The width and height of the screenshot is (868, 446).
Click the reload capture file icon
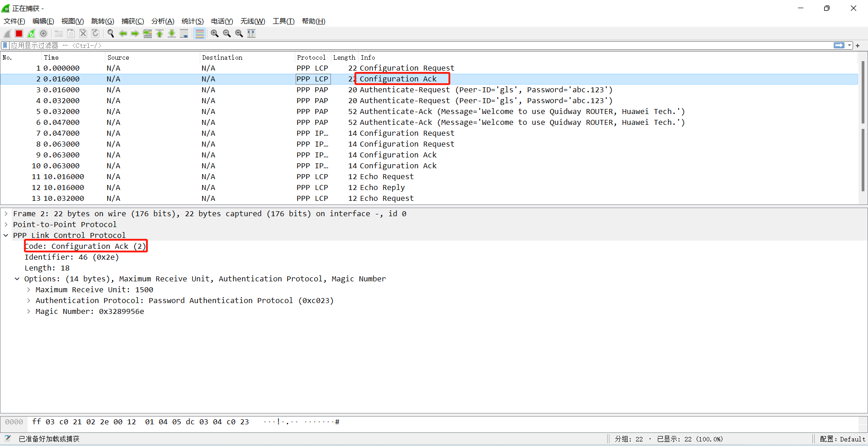click(x=95, y=33)
